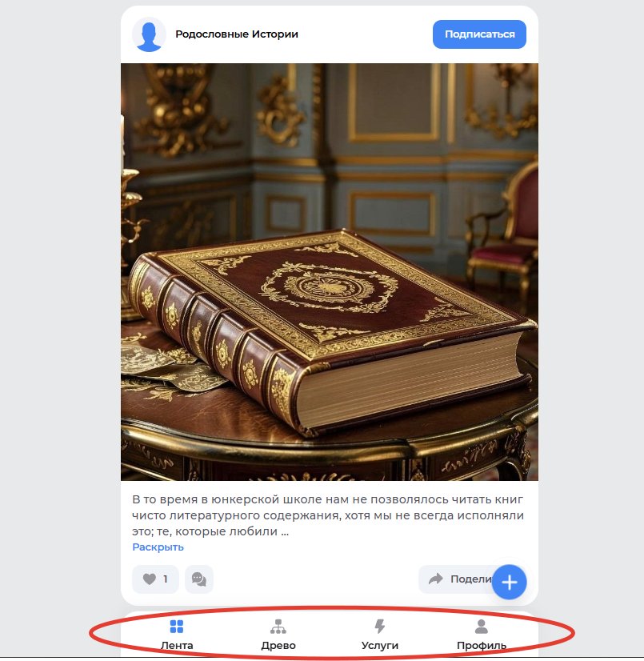Image resolution: width=644 pixels, height=661 pixels.
Task: Click the Родословные Истории profile avatar
Action: coord(149,34)
